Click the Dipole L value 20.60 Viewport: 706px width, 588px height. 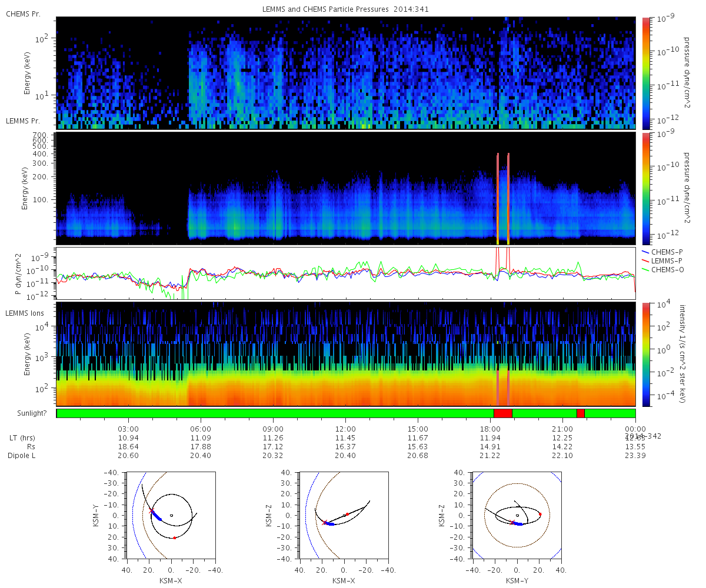click(x=128, y=456)
